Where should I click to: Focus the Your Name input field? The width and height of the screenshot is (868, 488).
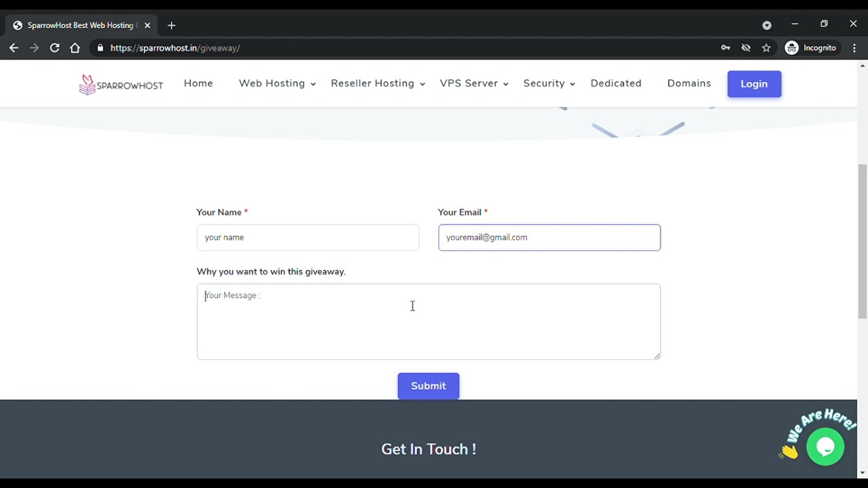point(308,237)
